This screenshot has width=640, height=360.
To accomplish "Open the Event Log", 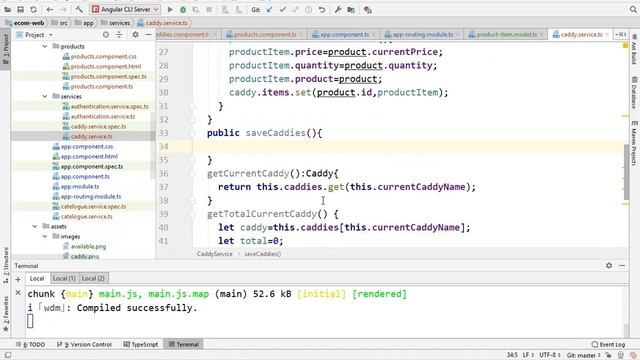I will 608,344.
